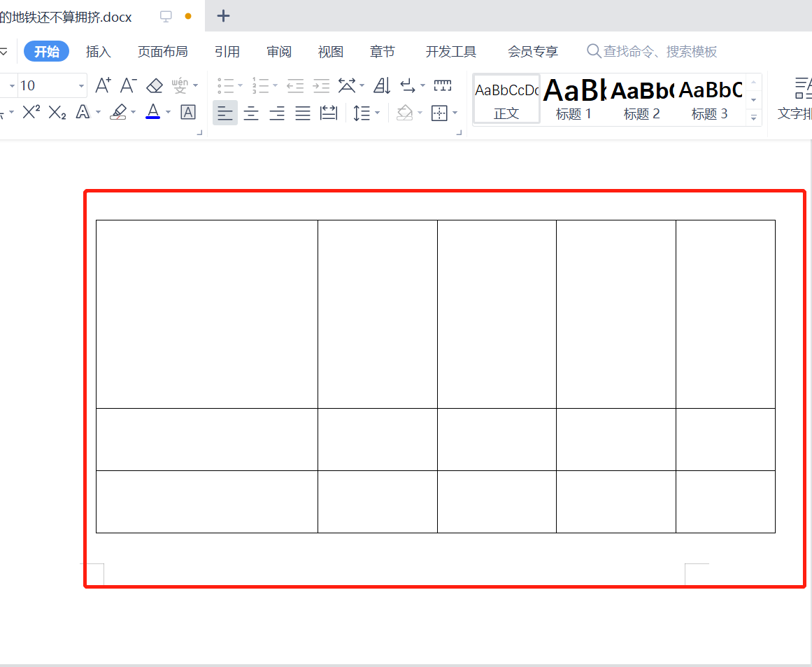Decrease paragraph indent
The width and height of the screenshot is (812, 667).
295,85
